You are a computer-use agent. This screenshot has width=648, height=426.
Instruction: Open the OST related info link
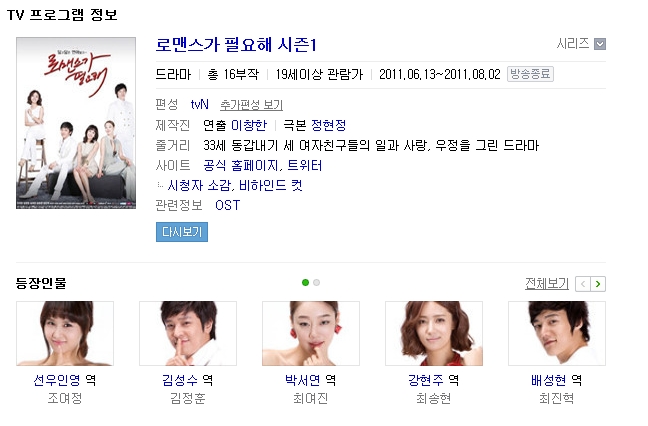tap(227, 205)
